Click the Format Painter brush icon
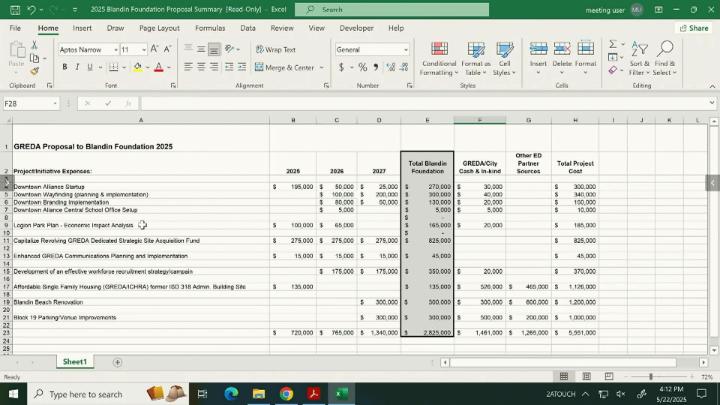 34,71
